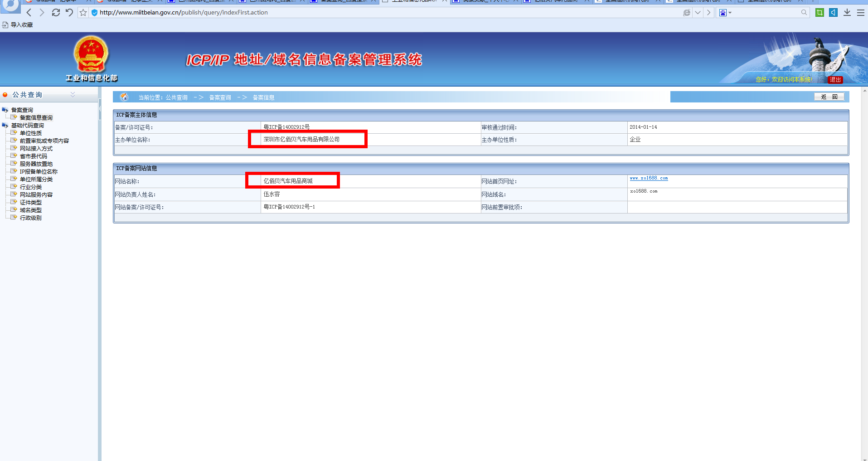Click the responsible person name 伍水容
The width and height of the screenshot is (868, 461).
[272, 194]
